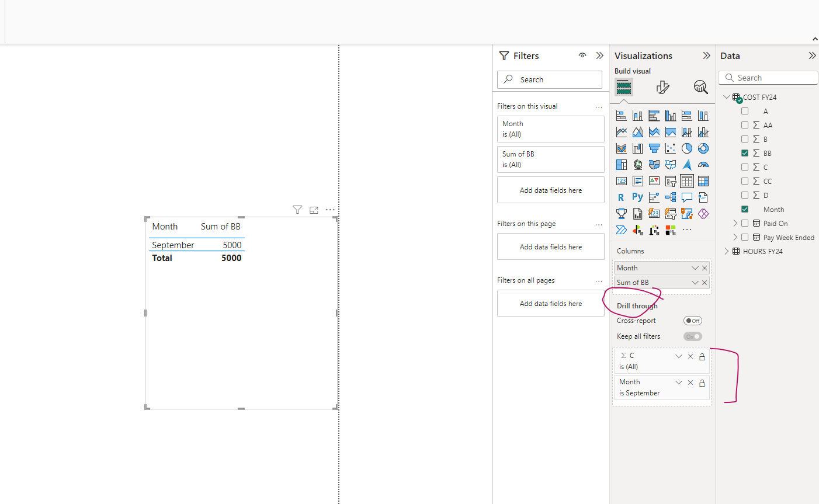Image resolution: width=819 pixels, height=504 pixels.
Task: Tick the Paid On checkbox
Action: tap(745, 223)
